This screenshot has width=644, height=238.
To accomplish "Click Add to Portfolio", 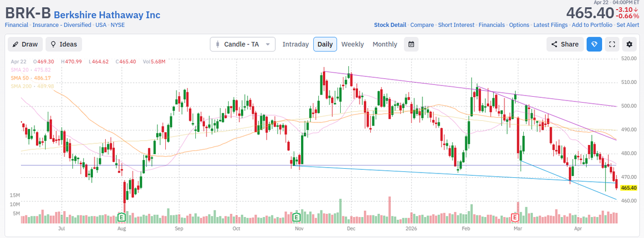I will click(x=593, y=25).
